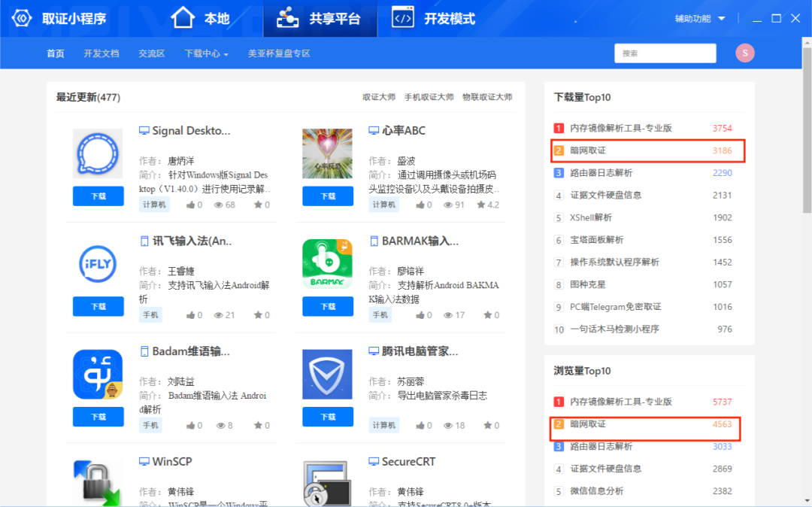This screenshot has width=812, height=507.
Task: Open the 本地 home tab
Action: [200, 19]
